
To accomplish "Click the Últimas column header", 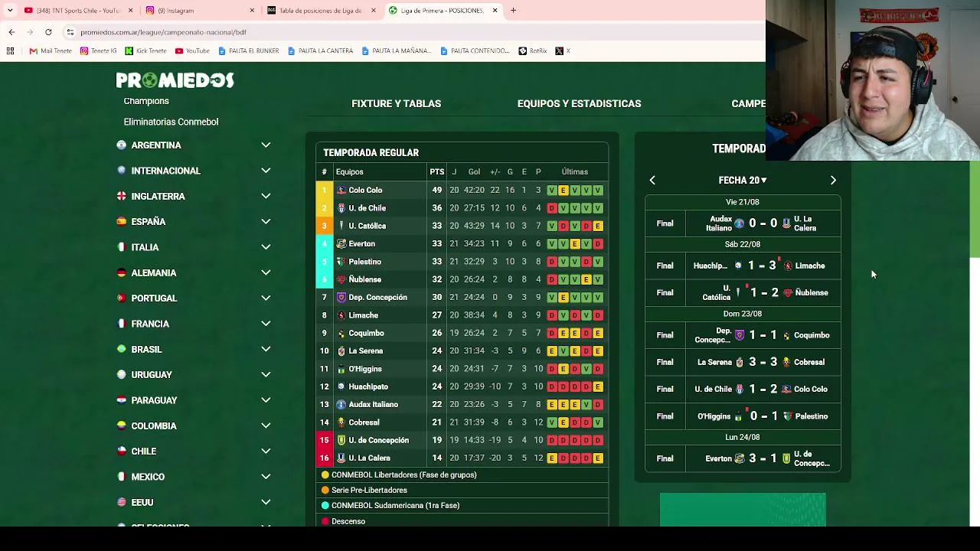I will (x=574, y=172).
